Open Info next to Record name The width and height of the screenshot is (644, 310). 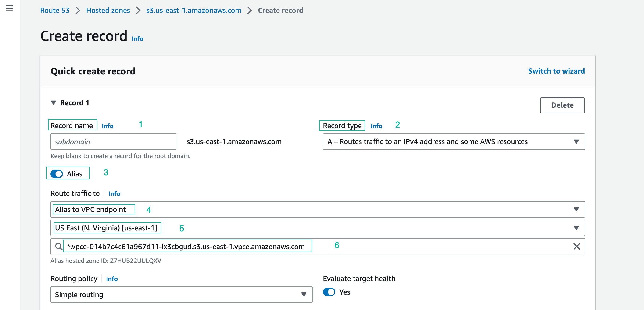coord(107,126)
